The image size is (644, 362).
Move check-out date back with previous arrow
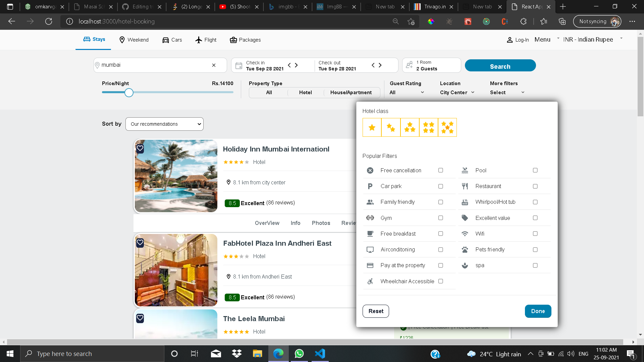[x=373, y=65]
